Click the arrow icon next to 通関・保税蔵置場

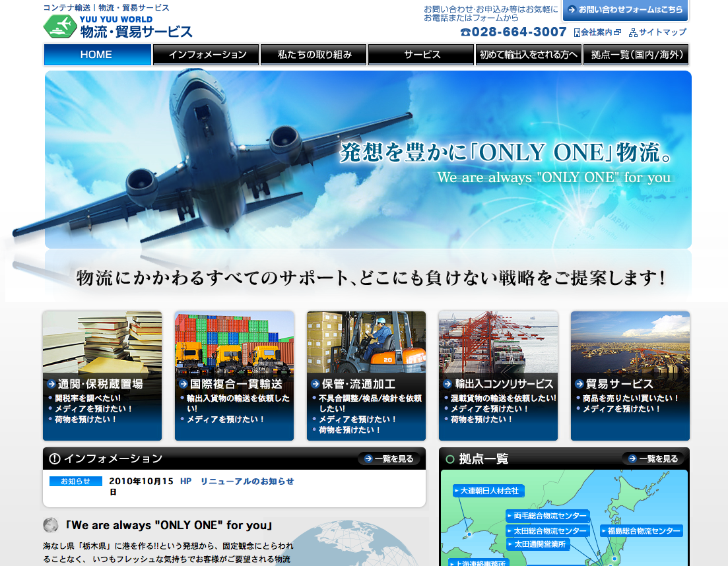tap(51, 384)
